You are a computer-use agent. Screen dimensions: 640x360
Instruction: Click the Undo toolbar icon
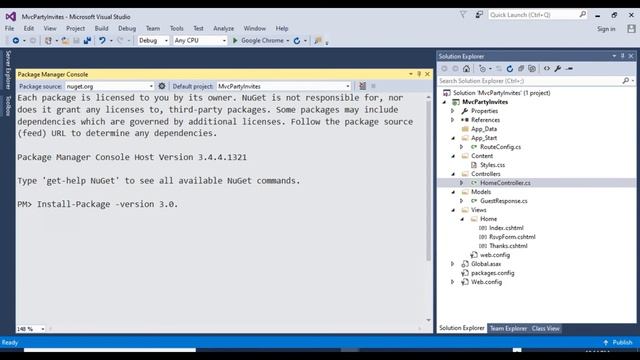pos(102,40)
